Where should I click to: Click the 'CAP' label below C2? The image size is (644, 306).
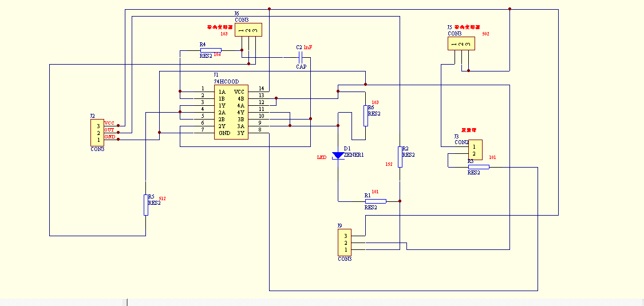point(301,66)
